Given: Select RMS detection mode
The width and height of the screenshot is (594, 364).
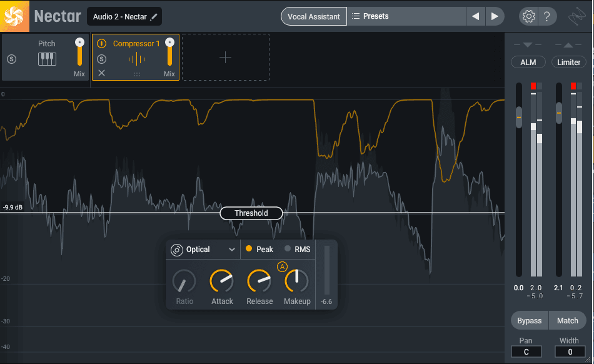Looking at the screenshot, I should [298, 249].
